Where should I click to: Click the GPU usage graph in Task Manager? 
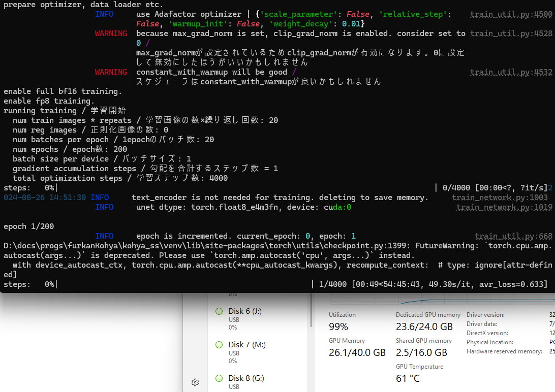pos(442,299)
